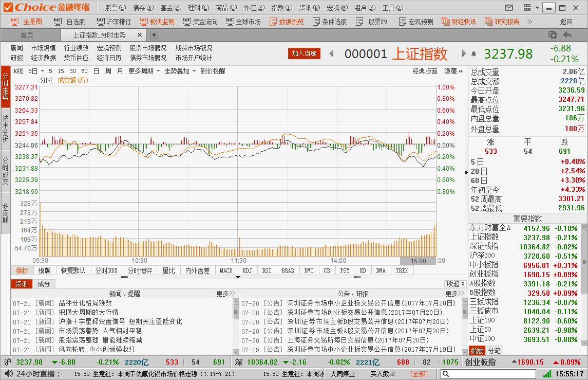Click the signal strength icon in status bar

[547, 374]
